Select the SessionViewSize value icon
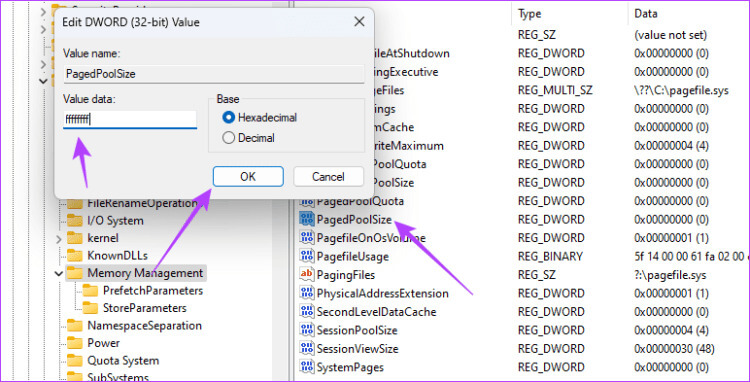The image size is (750, 382). (x=306, y=349)
